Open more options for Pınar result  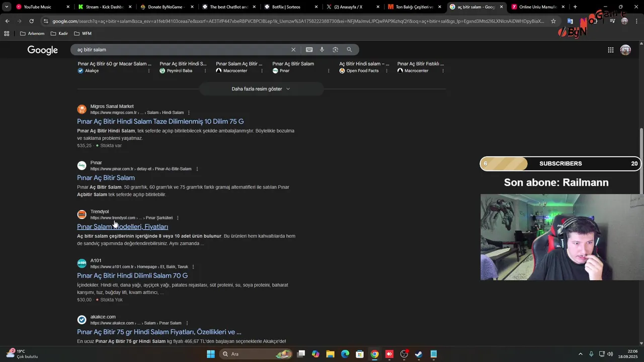coord(197,169)
